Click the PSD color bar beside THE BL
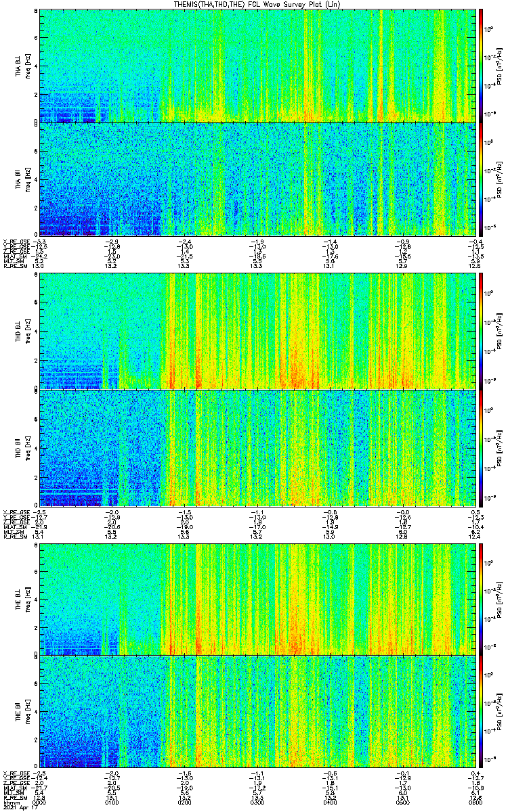Image resolution: width=508 pixels, height=812 pixels. point(481,598)
